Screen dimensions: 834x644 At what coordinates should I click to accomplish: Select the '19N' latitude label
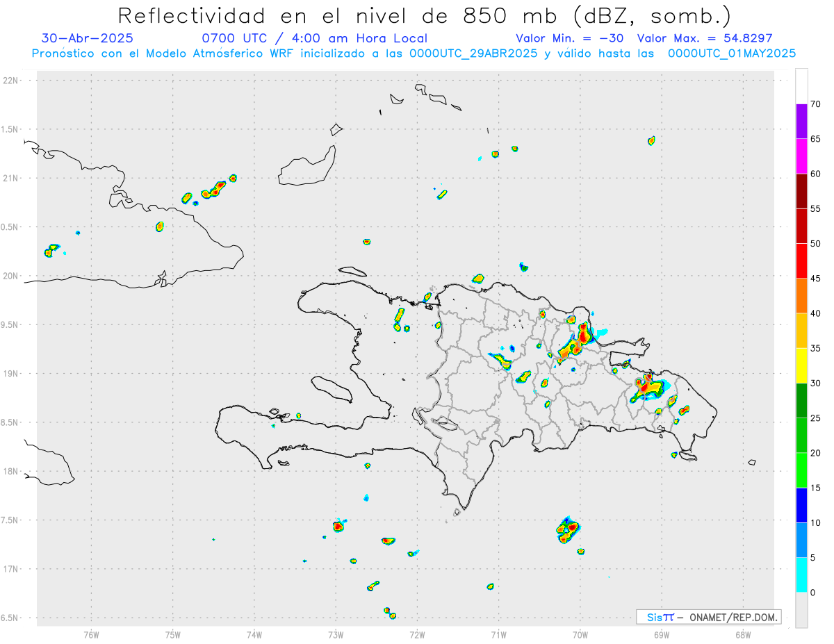coord(11,374)
